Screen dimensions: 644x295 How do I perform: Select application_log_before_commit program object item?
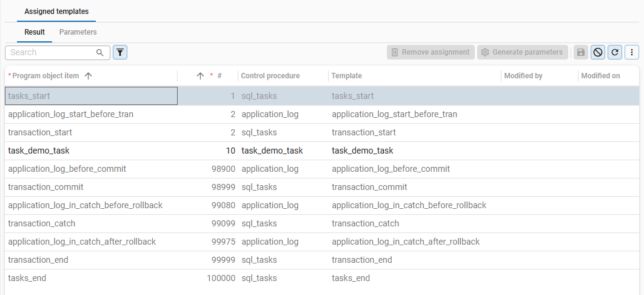91,169
